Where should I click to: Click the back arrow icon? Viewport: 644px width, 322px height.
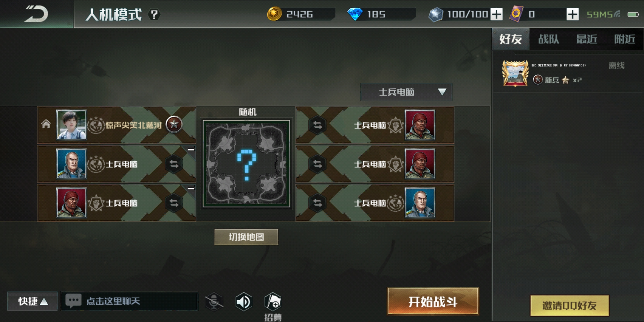click(x=36, y=14)
